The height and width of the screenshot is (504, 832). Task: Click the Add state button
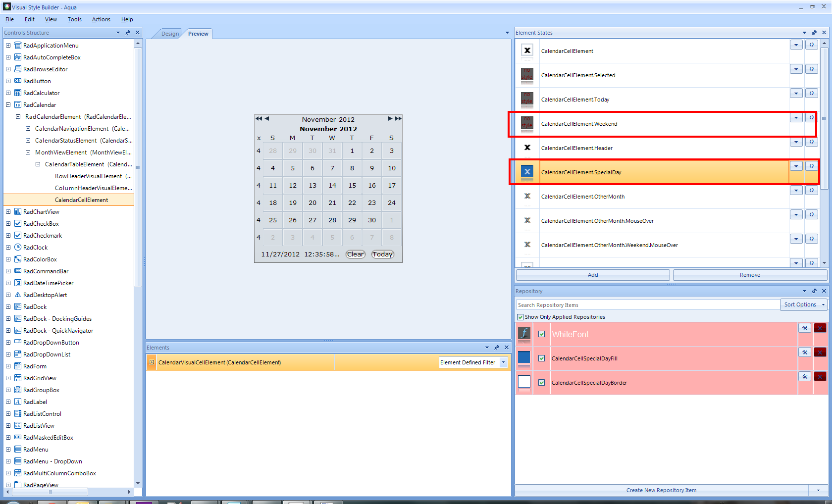coord(593,275)
